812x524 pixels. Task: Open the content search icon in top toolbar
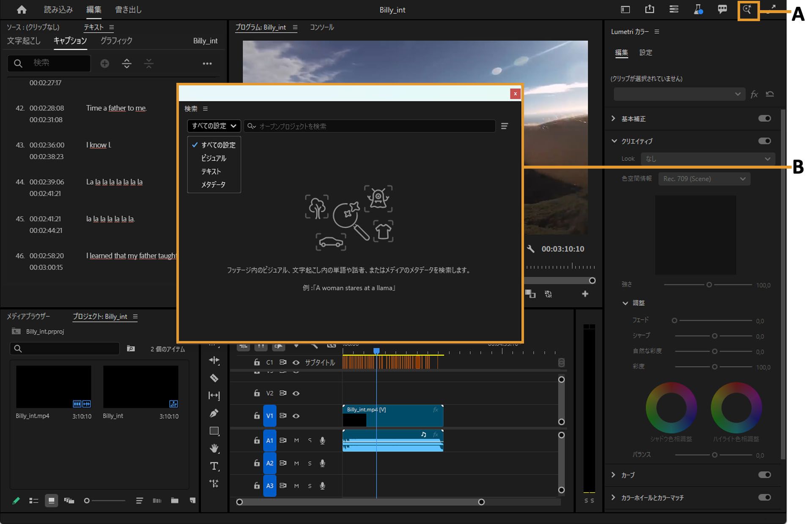748,9
